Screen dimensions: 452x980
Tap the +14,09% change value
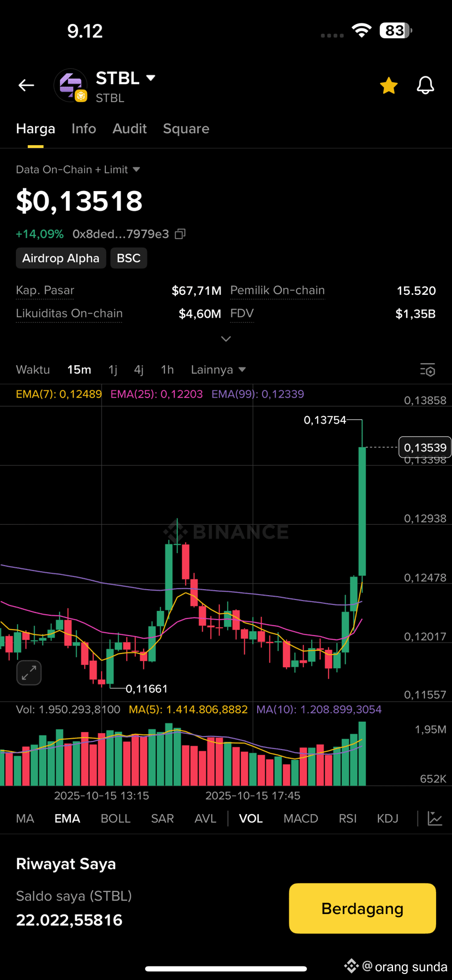click(x=40, y=234)
